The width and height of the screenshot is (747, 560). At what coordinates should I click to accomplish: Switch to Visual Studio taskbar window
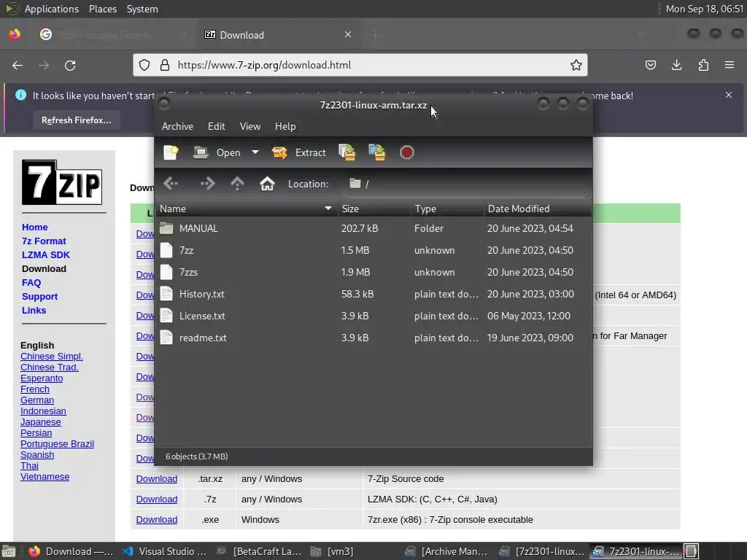(165, 551)
